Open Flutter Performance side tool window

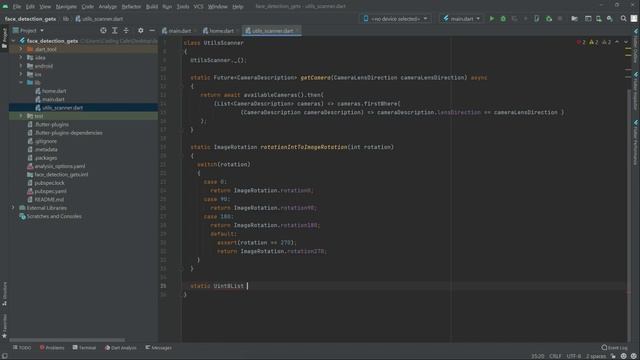(636, 142)
